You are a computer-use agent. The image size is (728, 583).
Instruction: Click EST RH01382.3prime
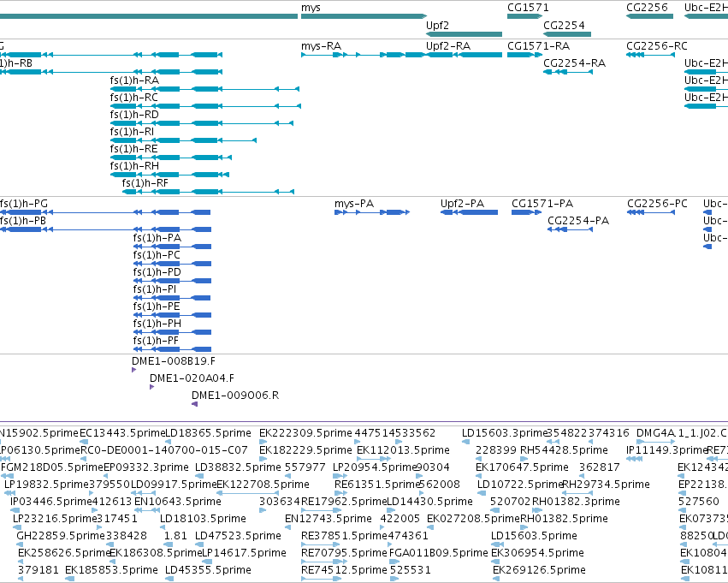(x=576, y=503)
